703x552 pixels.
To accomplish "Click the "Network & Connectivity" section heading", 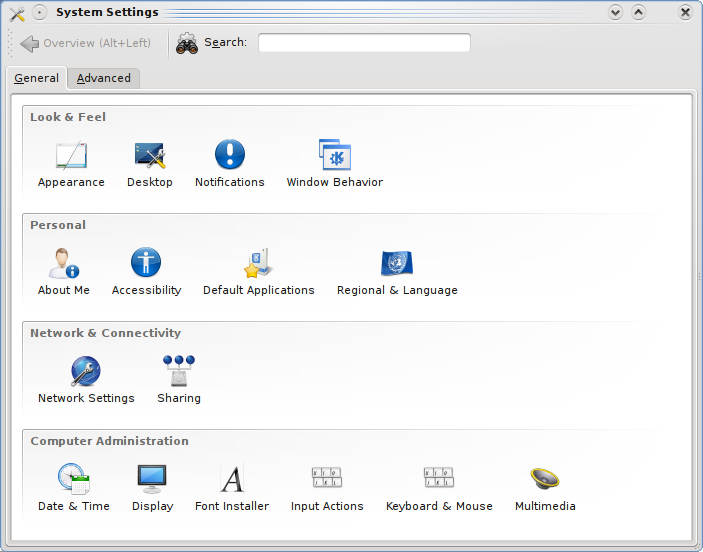I will tap(105, 333).
